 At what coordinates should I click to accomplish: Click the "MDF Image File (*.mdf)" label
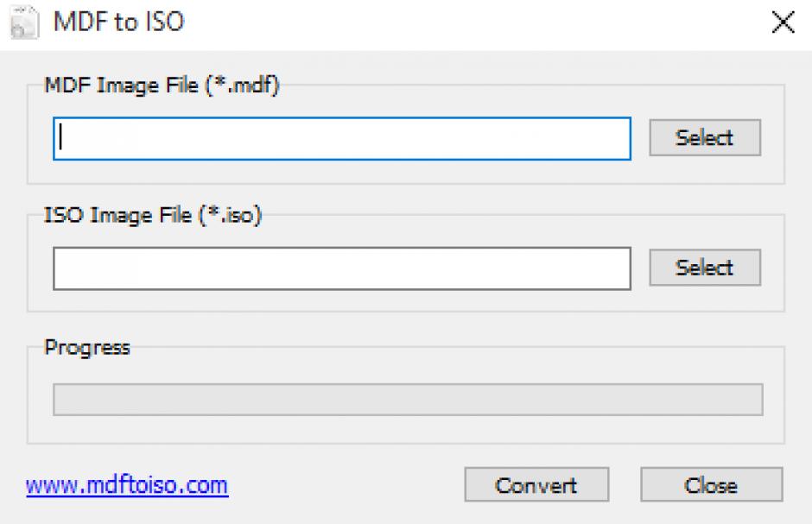tap(162, 86)
